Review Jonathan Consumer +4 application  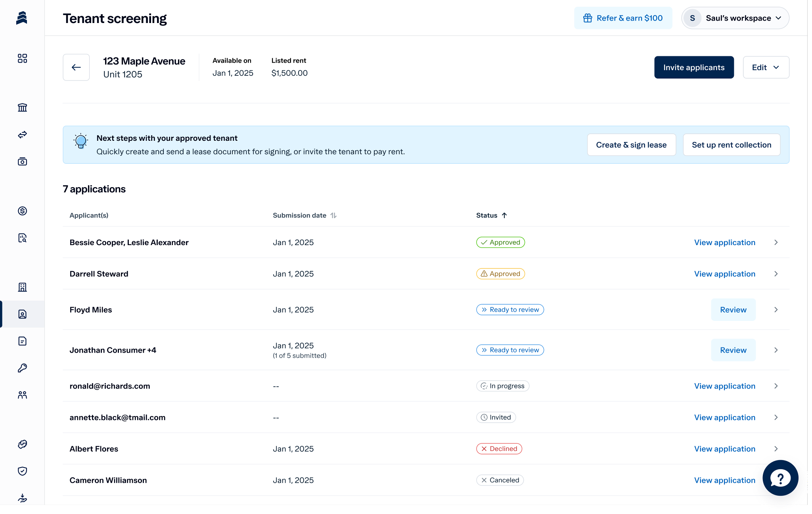(x=733, y=350)
